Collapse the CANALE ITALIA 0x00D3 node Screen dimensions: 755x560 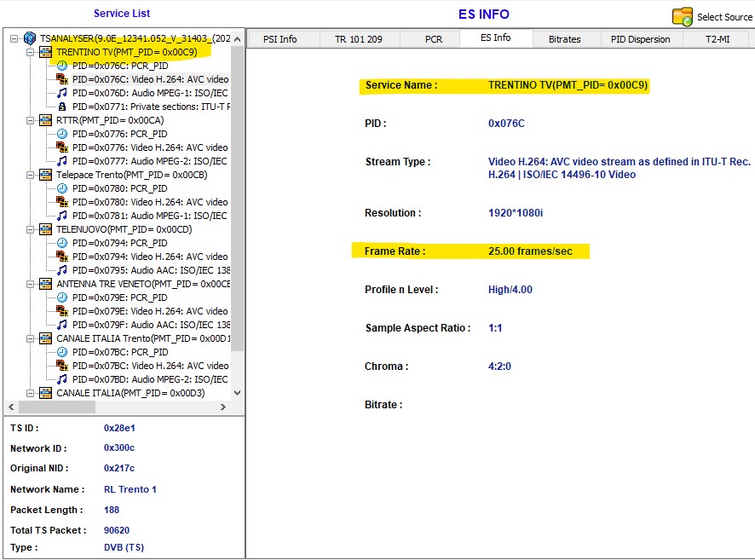tap(31, 393)
